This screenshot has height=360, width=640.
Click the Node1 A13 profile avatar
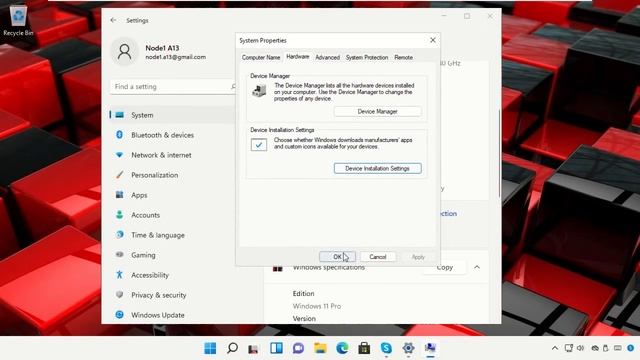[124, 52]
